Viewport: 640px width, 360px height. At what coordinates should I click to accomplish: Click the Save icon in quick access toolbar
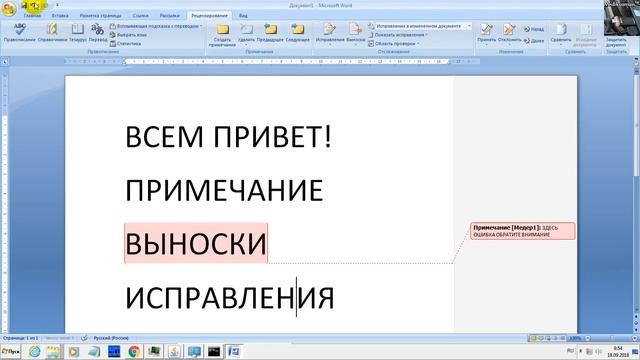click(24, 5)
